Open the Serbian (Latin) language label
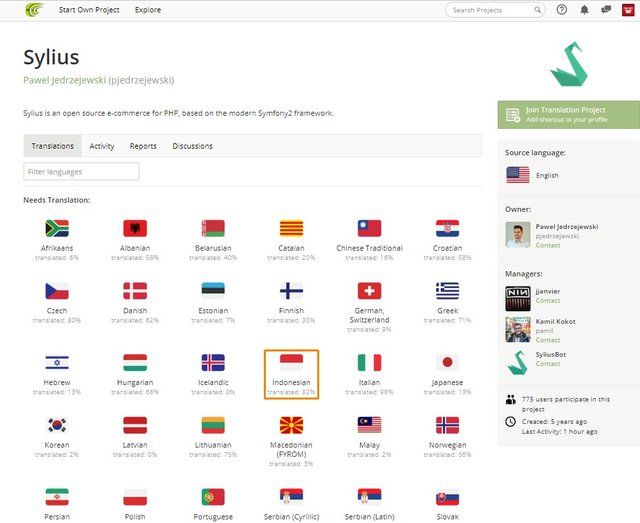Image resolution: width=640 pixels, height=523 pixels. (369, 517)
